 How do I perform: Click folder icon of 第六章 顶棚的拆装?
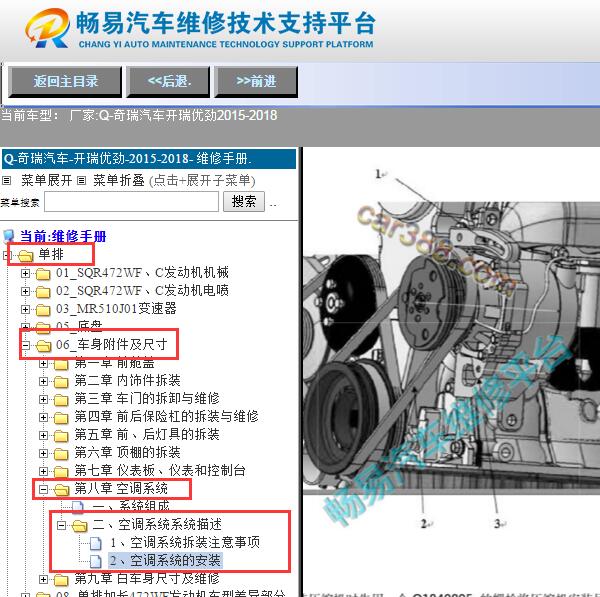tap(61, 453)
